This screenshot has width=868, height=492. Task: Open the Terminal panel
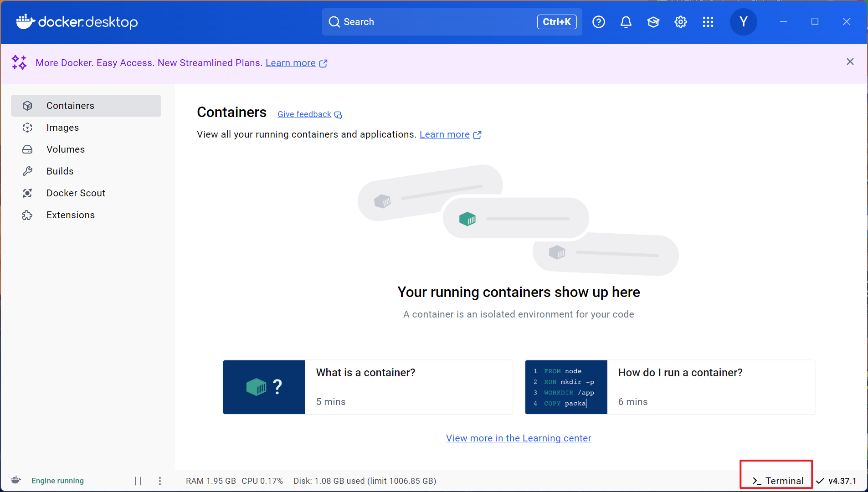[778, 481]
